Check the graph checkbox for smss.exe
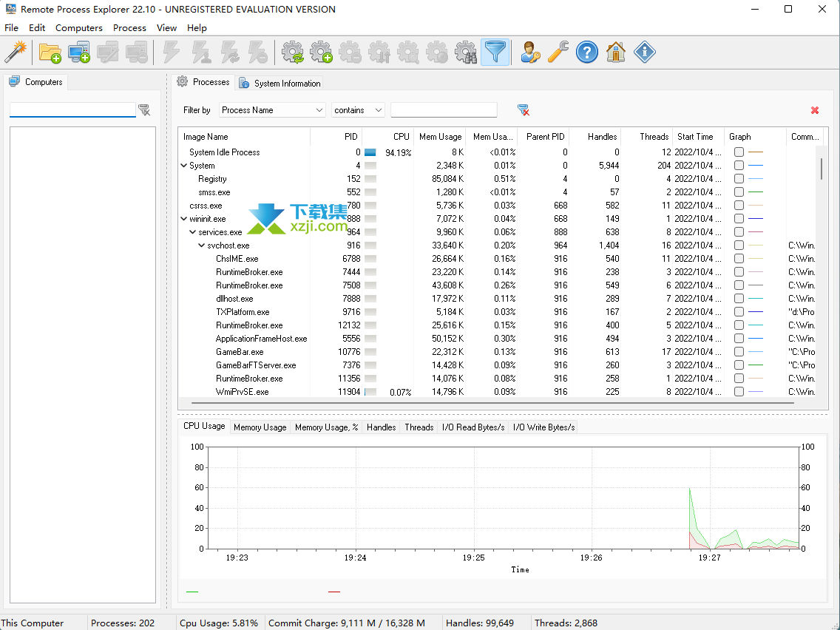Image resolution: width=840 pixels, height=630 pixels. pos(739,192)
